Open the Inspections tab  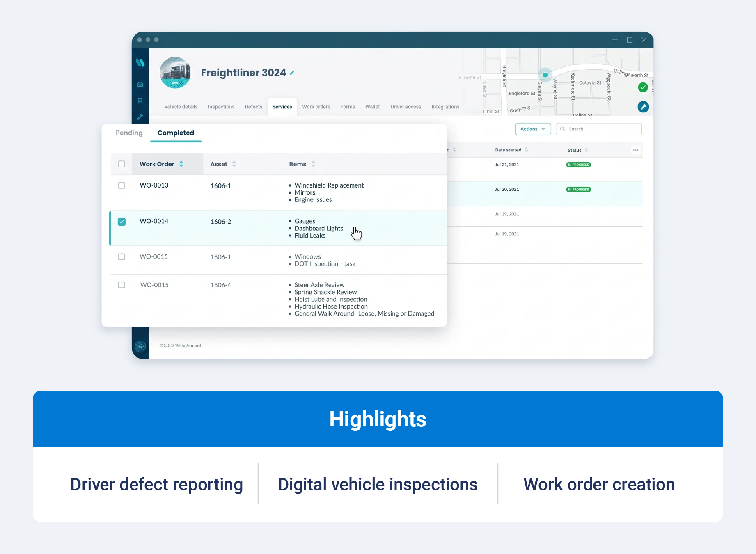coord(221,107)
